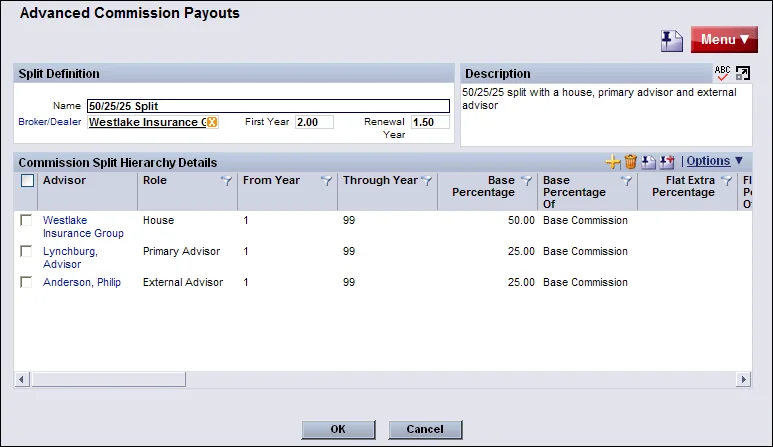The width and height of the screenshot is (773, 447).
Task: Check the Anderson, Philip row
Action: (x=26, y=282)
